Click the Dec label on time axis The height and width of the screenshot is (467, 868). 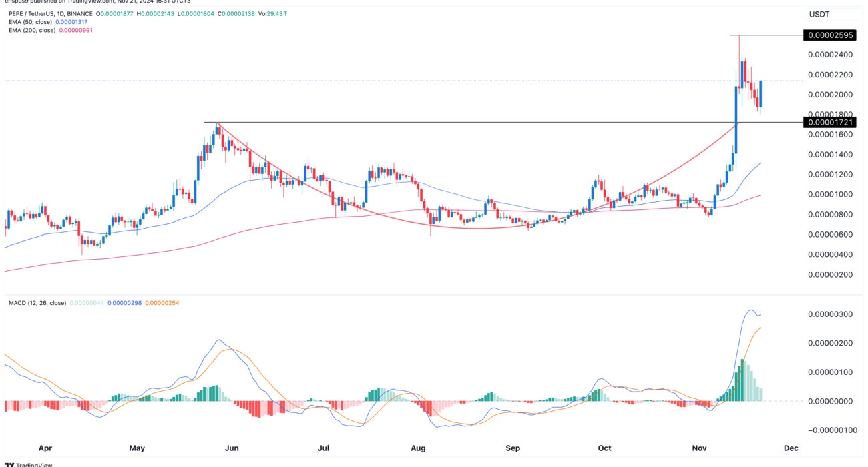pyautogui.click(x=791, y=449)
